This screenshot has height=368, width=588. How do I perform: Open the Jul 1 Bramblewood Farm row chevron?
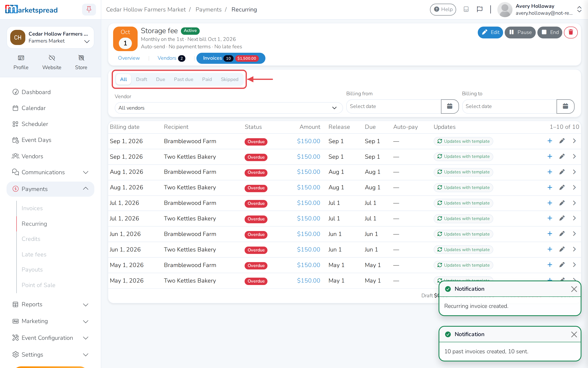574,203
